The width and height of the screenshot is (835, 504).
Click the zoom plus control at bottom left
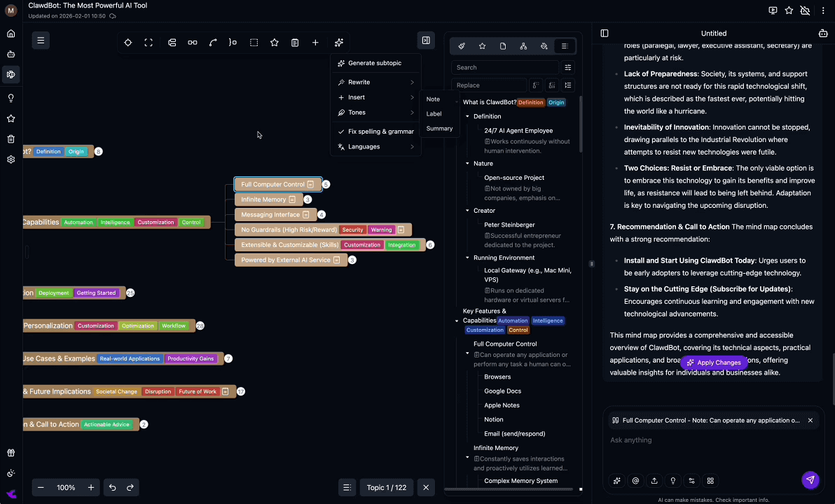pyautogui.click(x=90, y=487)
